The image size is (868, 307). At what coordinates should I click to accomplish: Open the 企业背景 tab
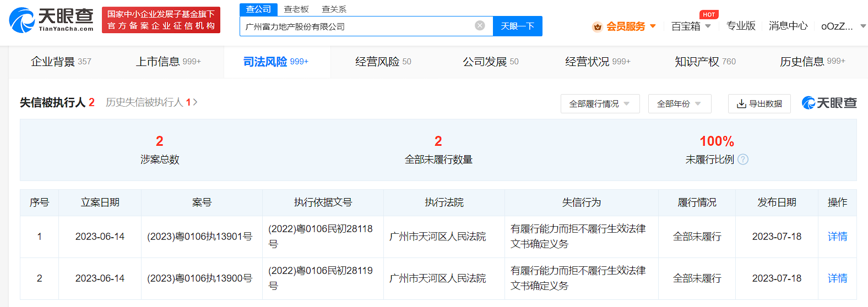pyautogui.click(x=61, y=62)
